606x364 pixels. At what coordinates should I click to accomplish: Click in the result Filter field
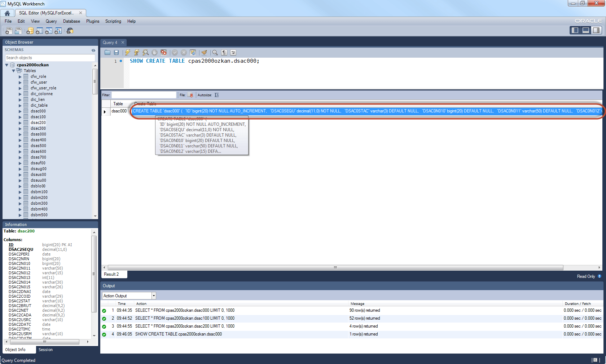pyautogui.click(x=144, y=95)
